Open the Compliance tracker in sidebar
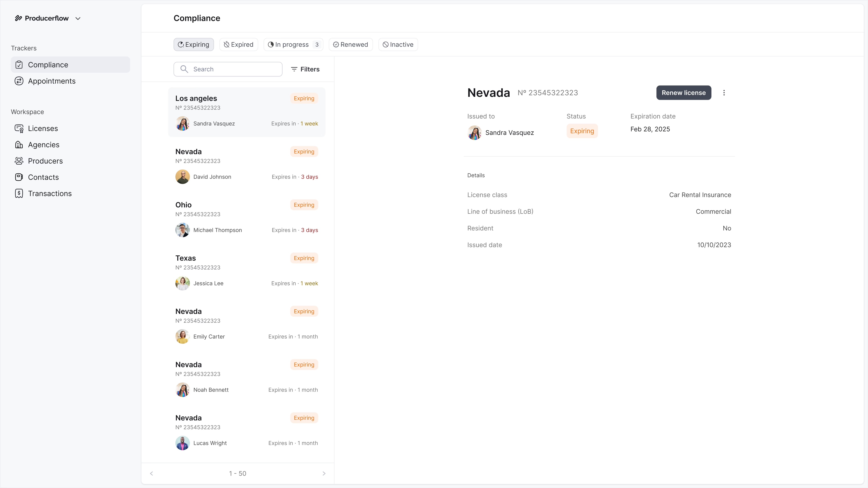Image resolution: width=868 pixels, height=488 pixels. [x=48, y=65]
